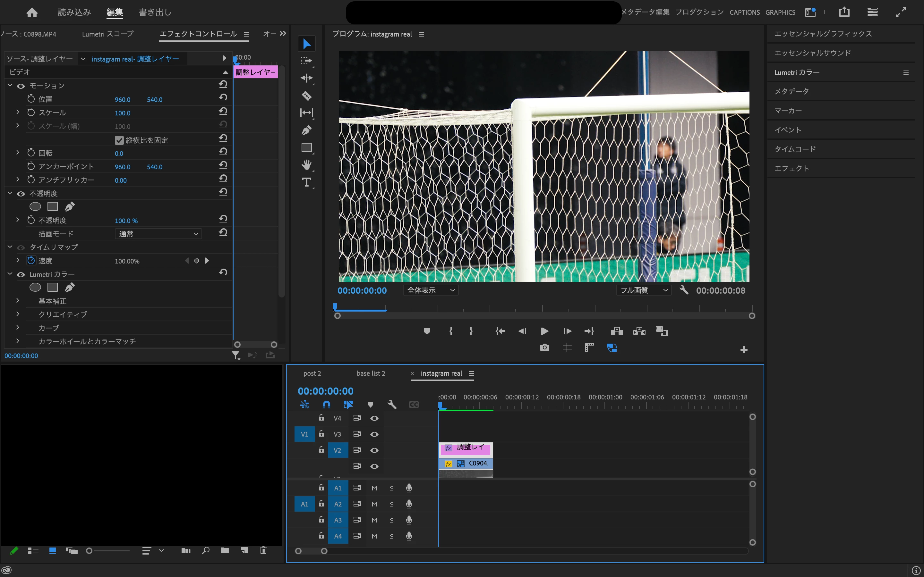Open the 書き出し export workspace
Viewport: 924px width, 577px height.
[155, 12]
